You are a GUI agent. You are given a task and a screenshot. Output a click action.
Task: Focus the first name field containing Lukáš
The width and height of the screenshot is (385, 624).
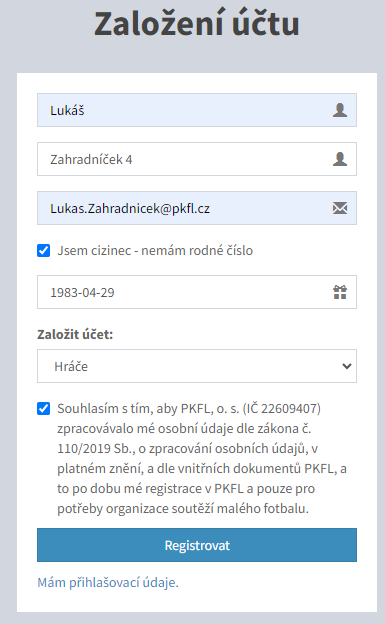[x=197, y=110]
